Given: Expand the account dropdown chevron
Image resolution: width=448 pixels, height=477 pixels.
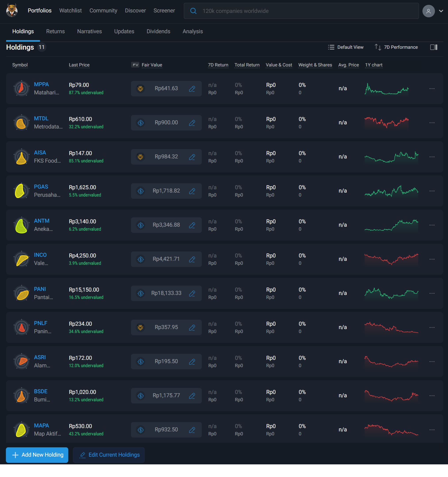Looking at the screenshot, I should coord(441,11).
